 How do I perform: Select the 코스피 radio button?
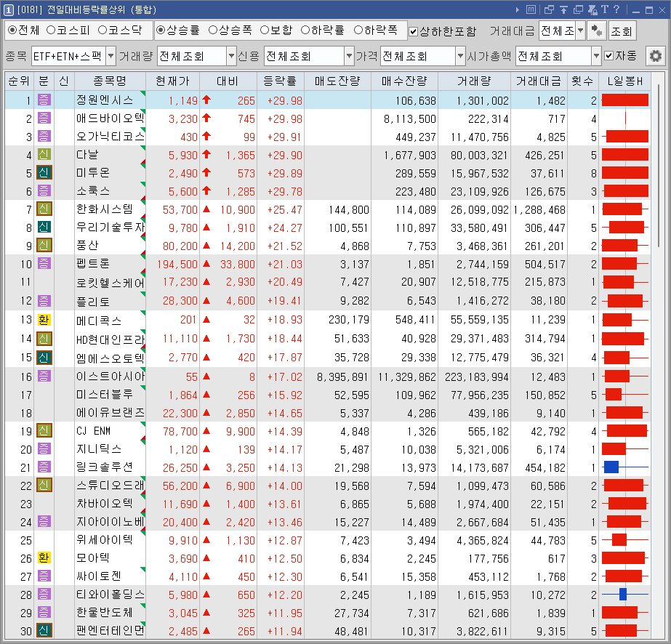tap(51, 30)
